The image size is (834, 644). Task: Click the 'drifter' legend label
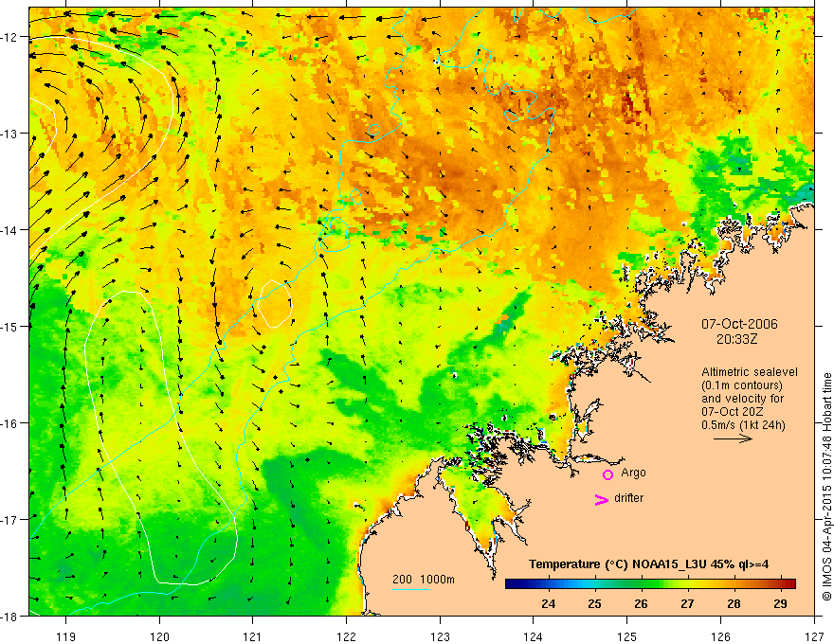click(x=628, y=498)
